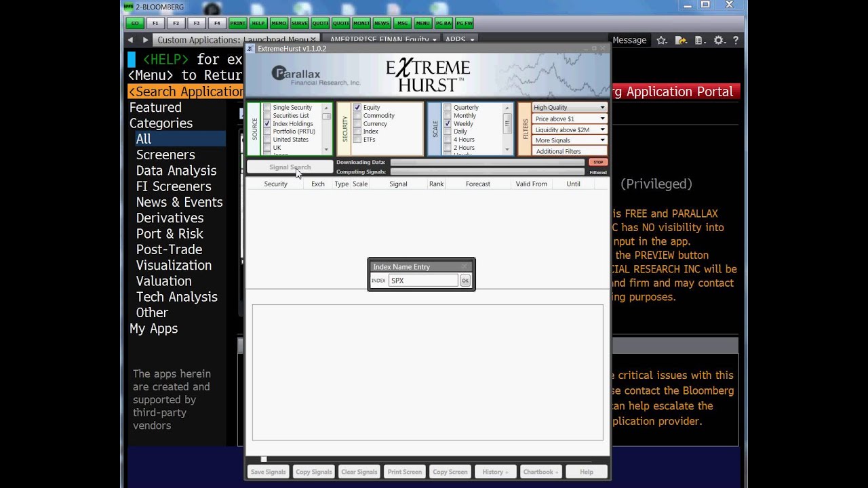Click the green NEWS key

click(x=382, y=23)
